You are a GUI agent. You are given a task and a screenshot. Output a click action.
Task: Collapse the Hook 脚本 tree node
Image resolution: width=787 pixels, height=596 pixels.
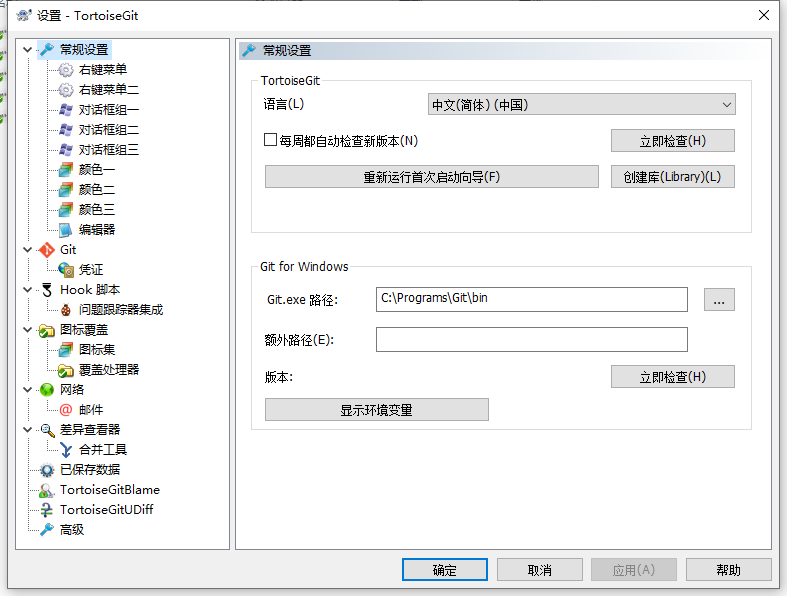coord(28,290)
